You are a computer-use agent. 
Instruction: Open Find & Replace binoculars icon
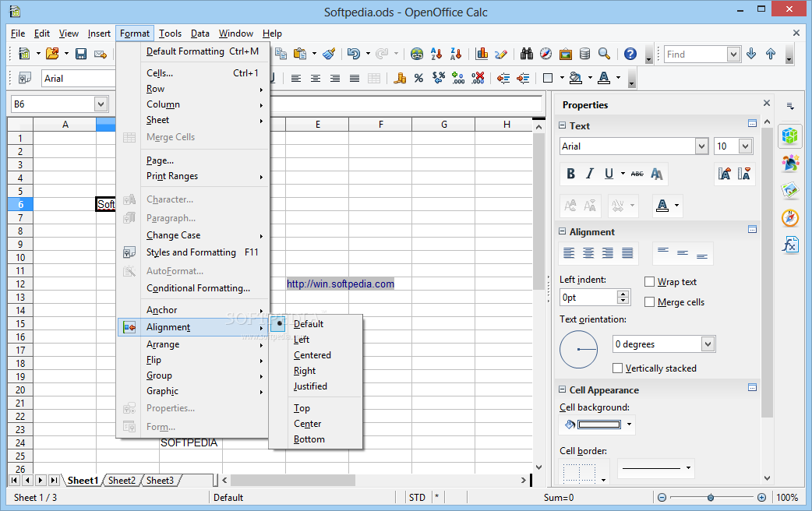[527, 54]
